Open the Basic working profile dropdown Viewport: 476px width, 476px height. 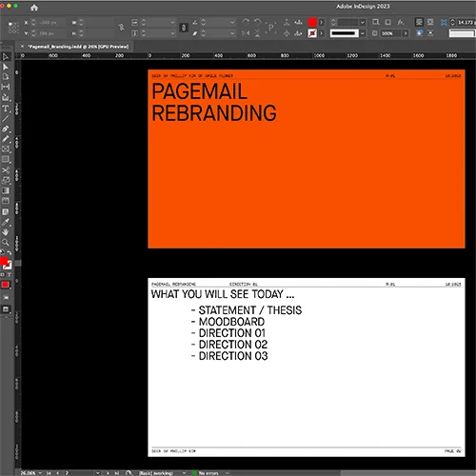184,473
